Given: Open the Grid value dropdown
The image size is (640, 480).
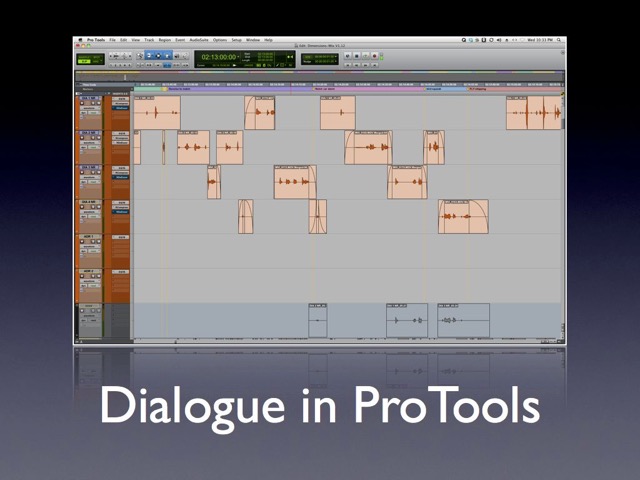Looking at the screenshot, I should [x=336, y=57].
